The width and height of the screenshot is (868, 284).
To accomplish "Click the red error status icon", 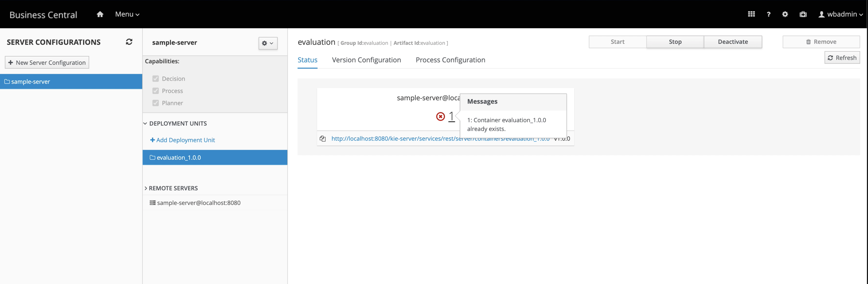I will tap(440, 116).
